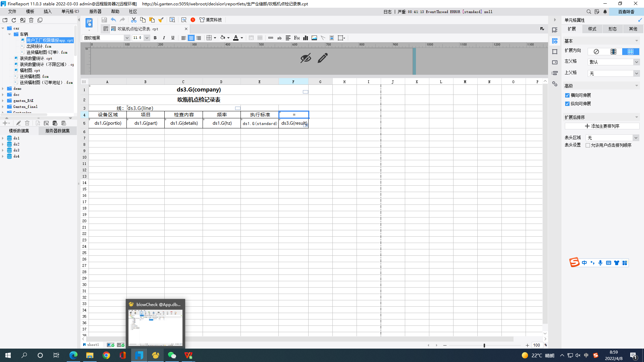Enable allow user click sort checkbox
The image size is (644, 362).
pyautogui.click(x=588, y=145)
